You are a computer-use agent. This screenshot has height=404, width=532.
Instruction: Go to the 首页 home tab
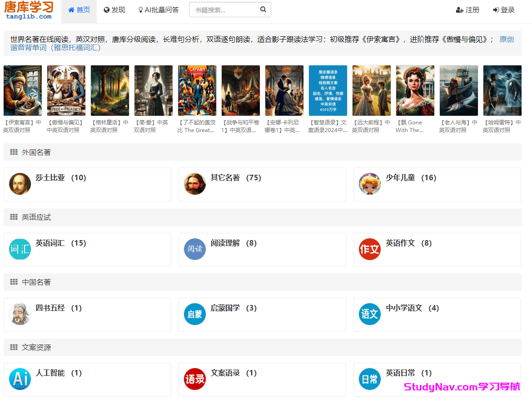79,10
